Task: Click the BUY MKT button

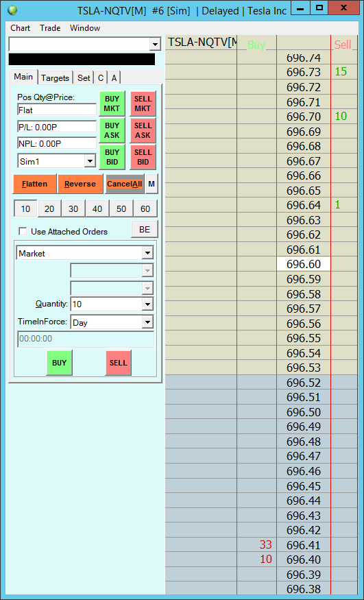Action: click(112, 104)
